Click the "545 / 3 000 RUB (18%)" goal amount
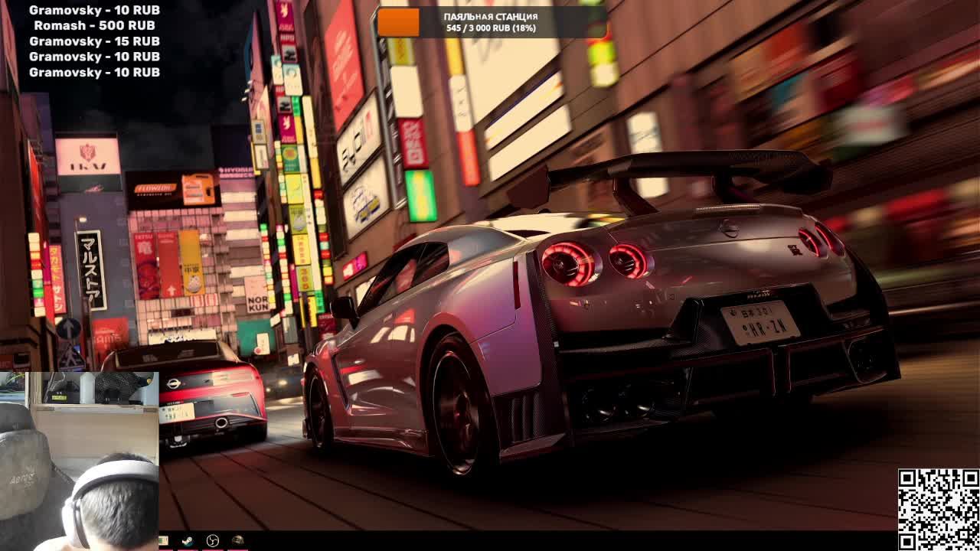Screen dimensions: 980x551 pos(491,28)
